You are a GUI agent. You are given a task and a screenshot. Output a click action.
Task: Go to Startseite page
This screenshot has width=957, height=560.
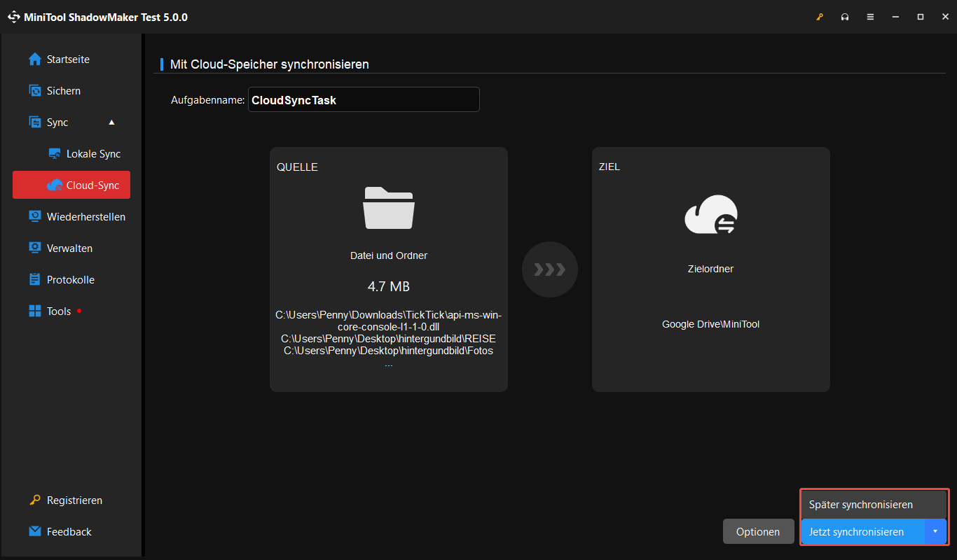68,59
